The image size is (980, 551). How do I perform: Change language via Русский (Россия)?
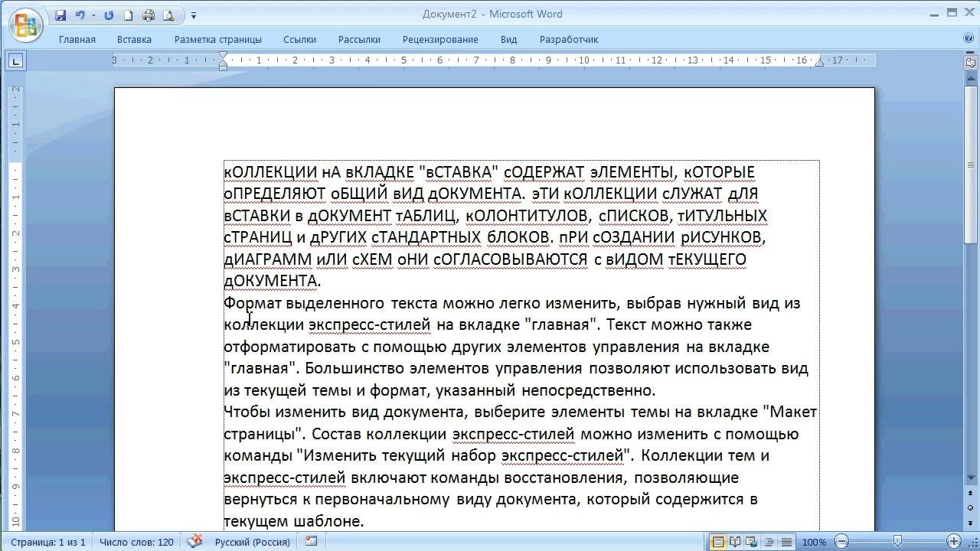pyautogui.click(x=252, y=542)
